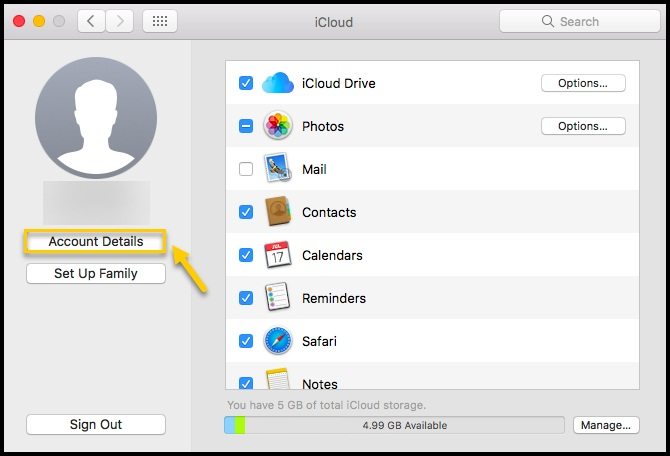670x456 pixels.
Task: Select the Reminders label text
Action: click(x=334, y=298)
